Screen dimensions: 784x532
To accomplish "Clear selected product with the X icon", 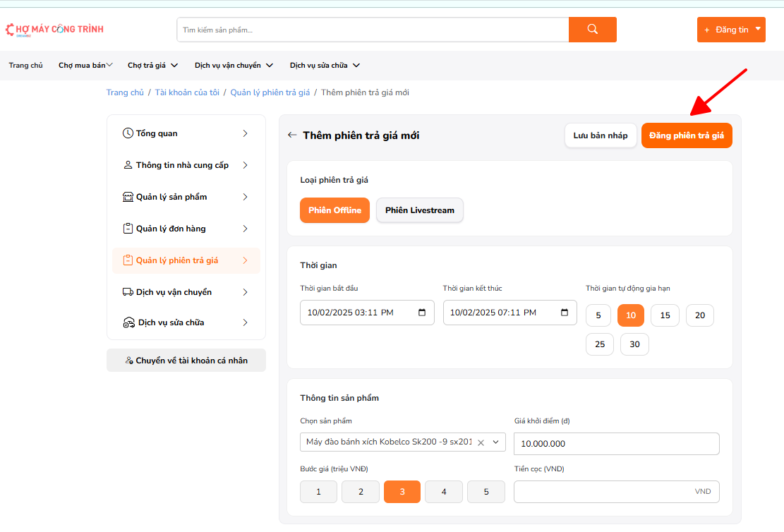I will tap(481, 443).
